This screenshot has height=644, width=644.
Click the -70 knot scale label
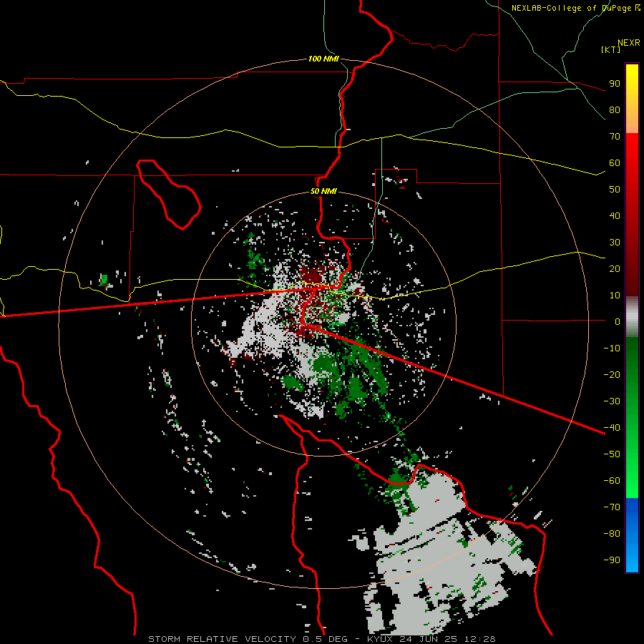tap(612, 507)
